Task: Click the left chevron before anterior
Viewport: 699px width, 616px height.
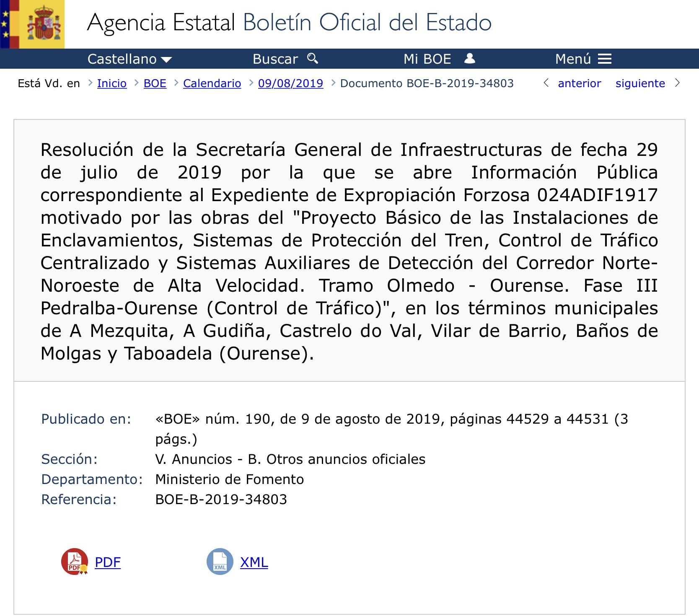Action: [546, 83]
